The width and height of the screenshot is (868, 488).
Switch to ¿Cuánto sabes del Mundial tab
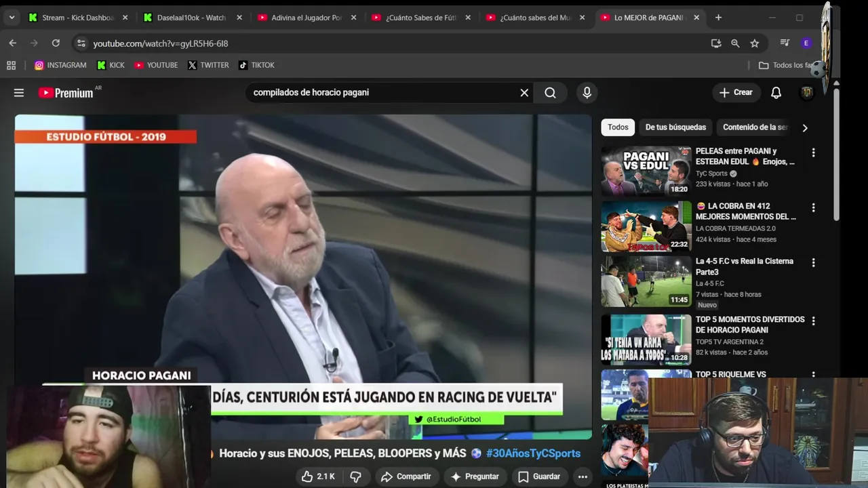pos(536,18)
